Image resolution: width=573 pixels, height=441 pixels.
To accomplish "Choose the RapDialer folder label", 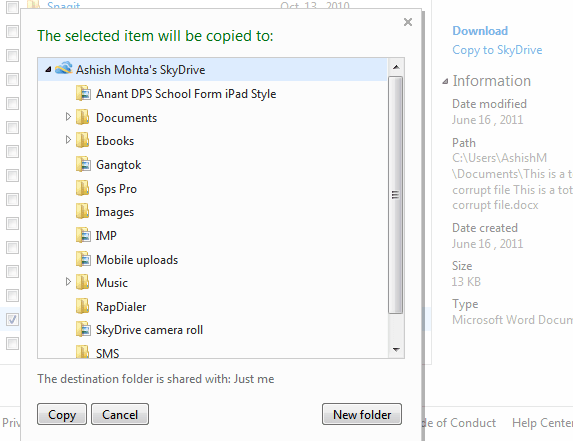I will click(121, 307).
